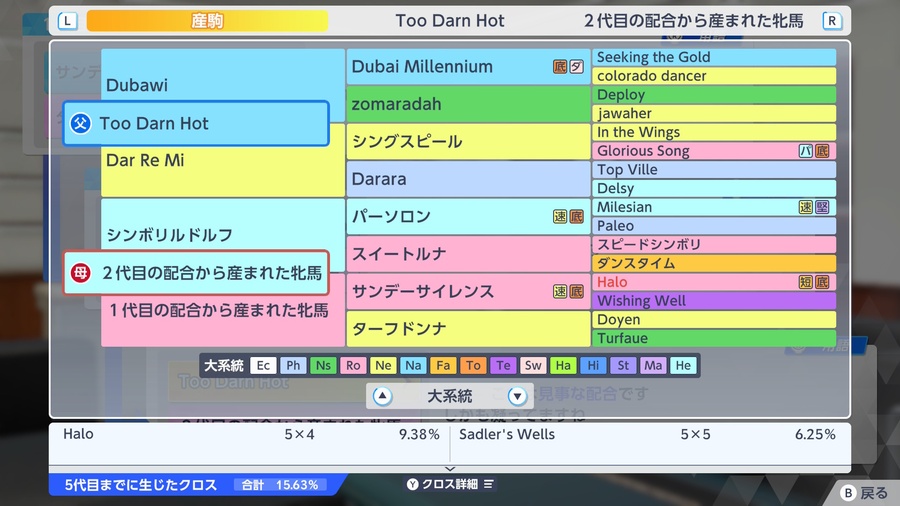Click the 底 badge on パーソロン
This screenshot has width=900, height=506.
pos(577,216)
